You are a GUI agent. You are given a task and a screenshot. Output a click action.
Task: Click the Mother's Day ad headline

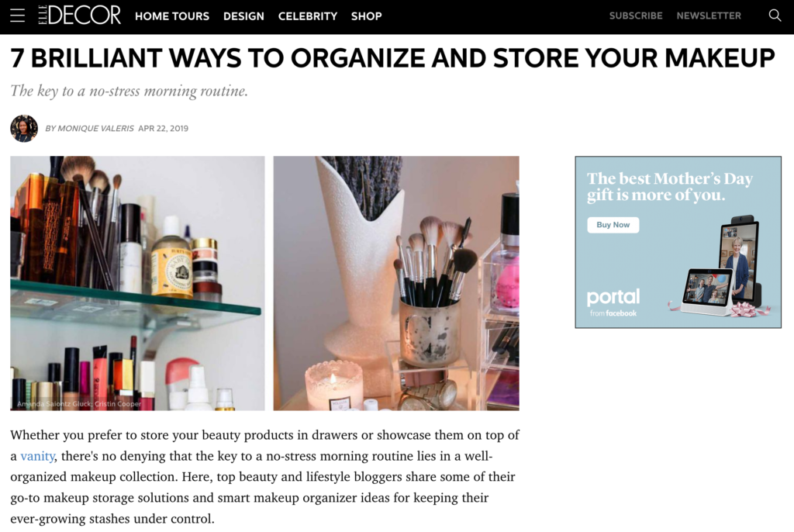point(669,186)
